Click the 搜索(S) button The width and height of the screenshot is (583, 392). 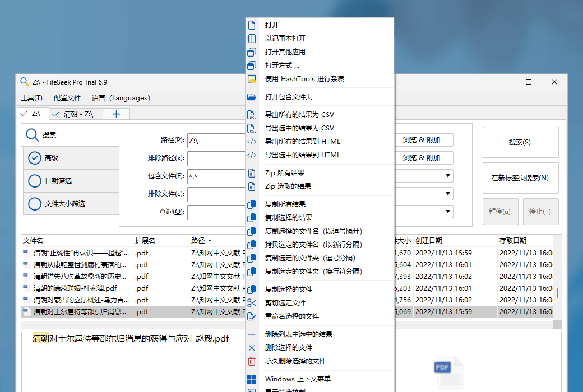coord(520,142)
